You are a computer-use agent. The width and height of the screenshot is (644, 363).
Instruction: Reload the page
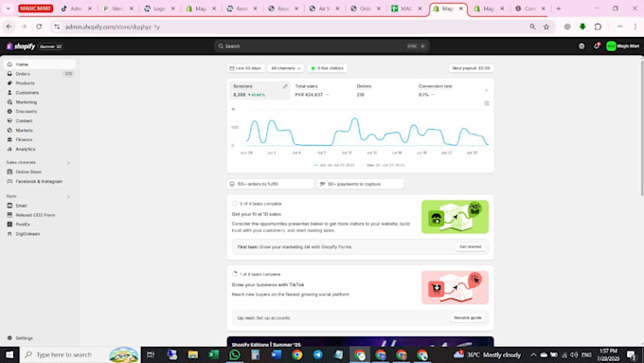pos(39,27)
